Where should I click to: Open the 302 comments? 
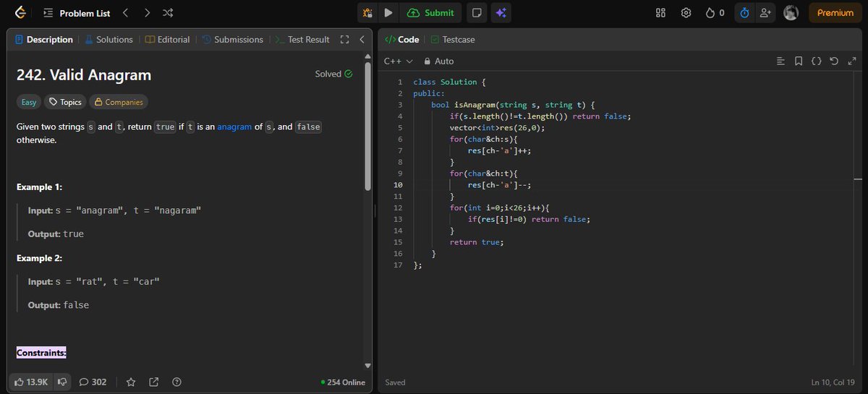tap(93, 382)
